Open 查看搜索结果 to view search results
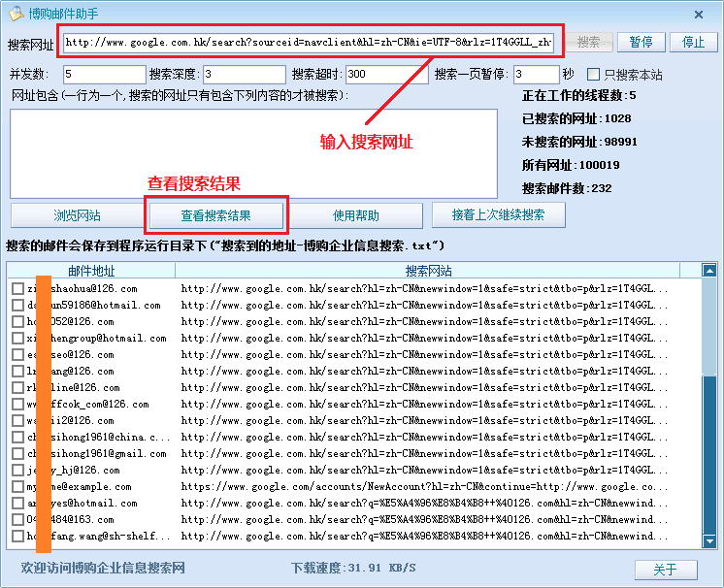Screen dimensions: 724x588 pos(215,214)
